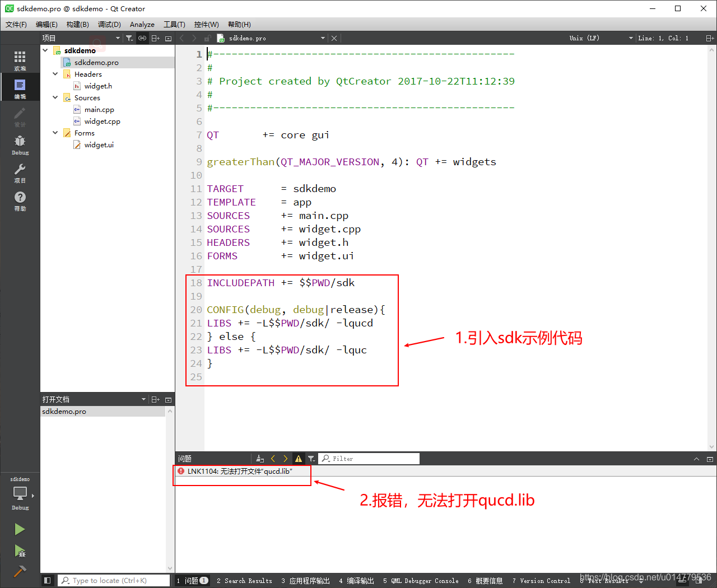Open the Build menu
This screenshot has height=588, width=717.
coord(77,24)
